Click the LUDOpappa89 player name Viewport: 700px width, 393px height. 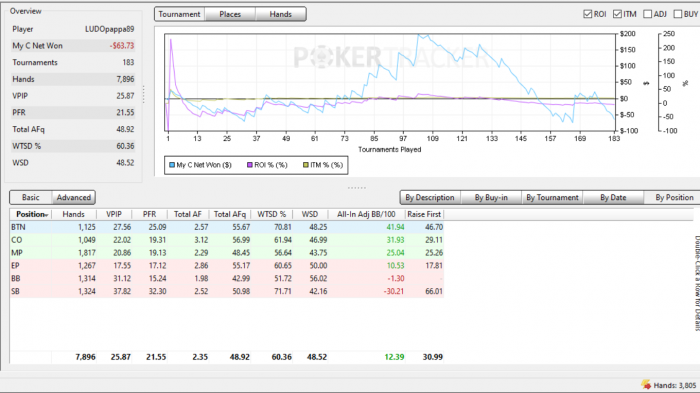(x=109, y=29)
